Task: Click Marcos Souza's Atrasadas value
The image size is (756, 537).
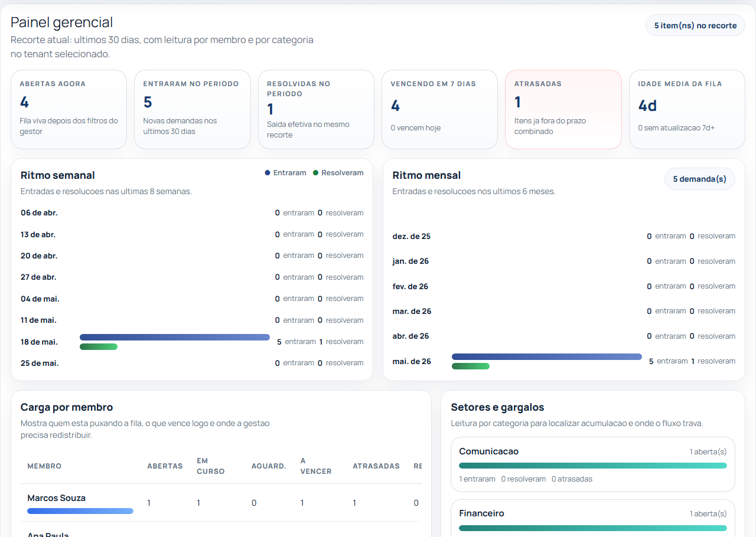Action: click(x=354, y=503)
